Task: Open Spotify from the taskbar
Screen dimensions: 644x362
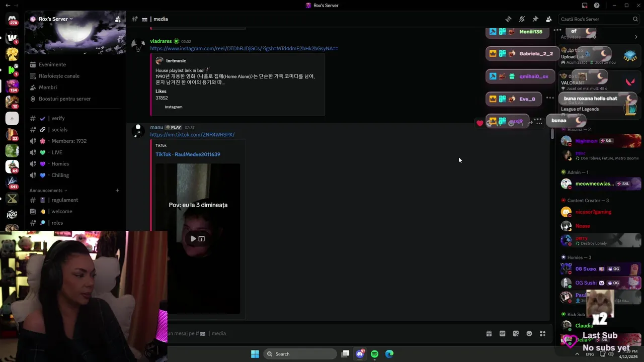Action: point(374,354)
